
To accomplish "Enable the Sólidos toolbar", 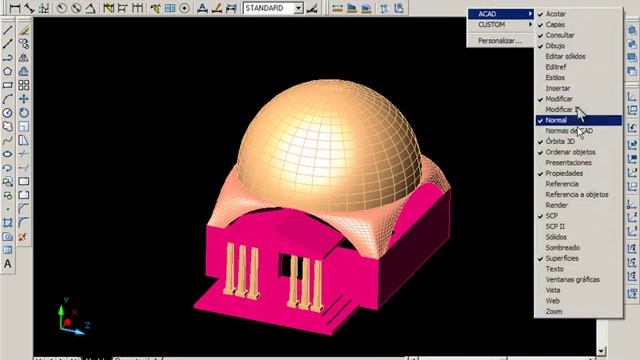I will (x=578, y=237).
